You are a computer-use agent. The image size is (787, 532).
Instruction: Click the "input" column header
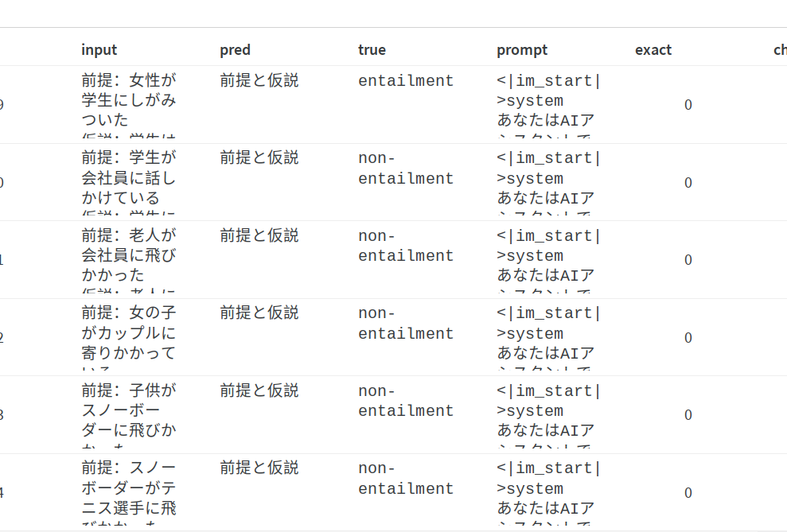(99, 50)
